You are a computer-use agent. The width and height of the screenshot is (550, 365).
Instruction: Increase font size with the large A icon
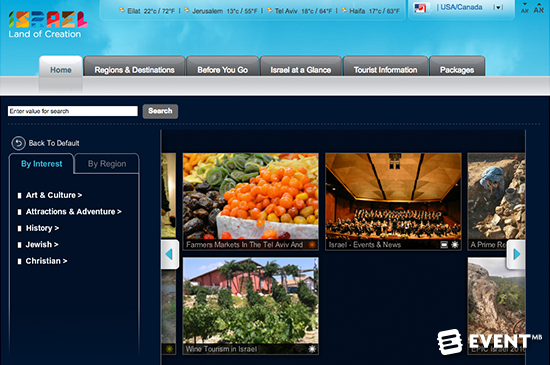[538, 8]
